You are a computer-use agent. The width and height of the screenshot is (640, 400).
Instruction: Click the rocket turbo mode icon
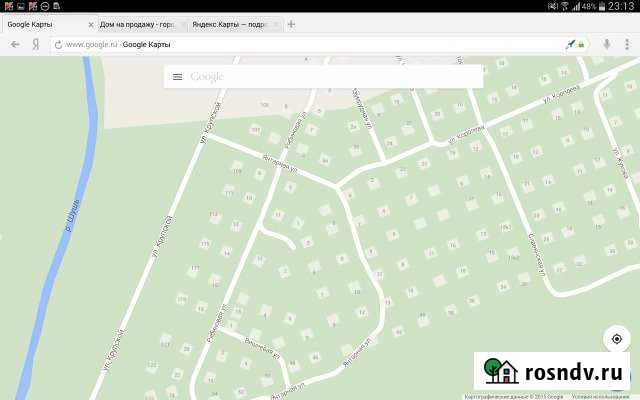point(570,45)
